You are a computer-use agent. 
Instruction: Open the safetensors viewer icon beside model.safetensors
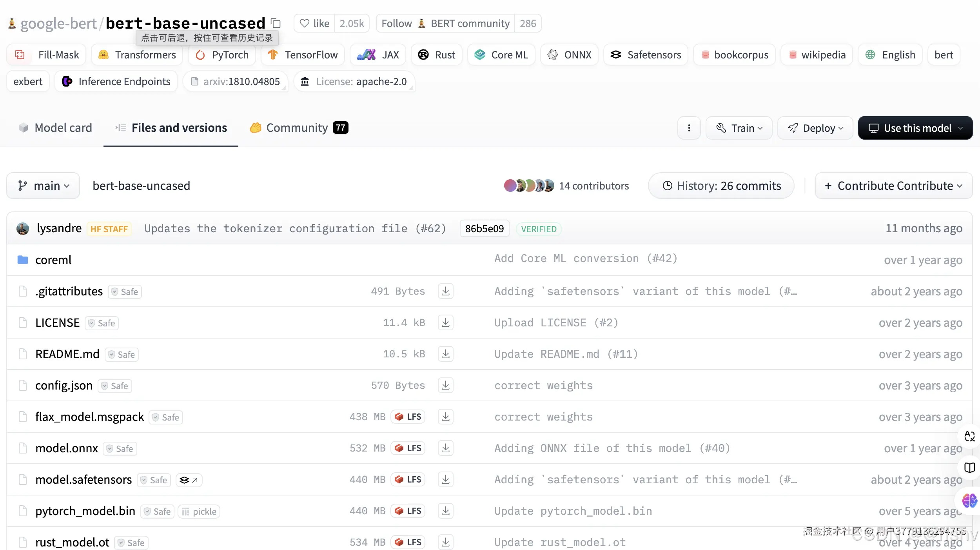click(x=189, y=480)
